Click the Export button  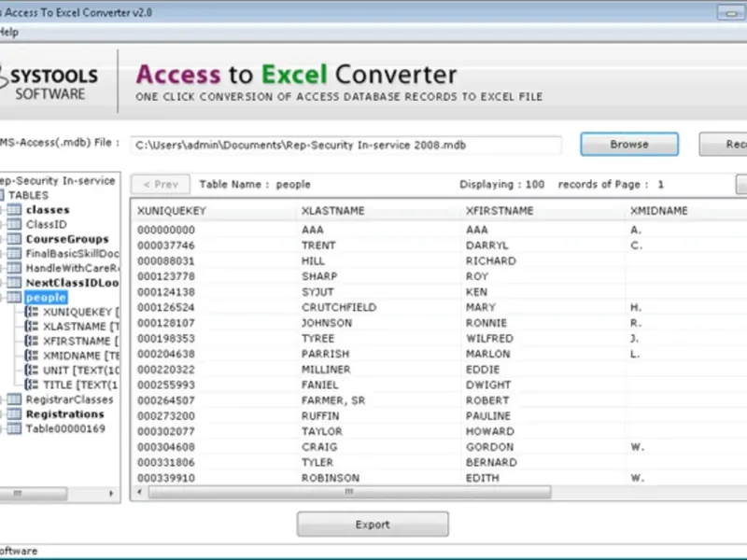pyautogui.click(x=373, y=525)
